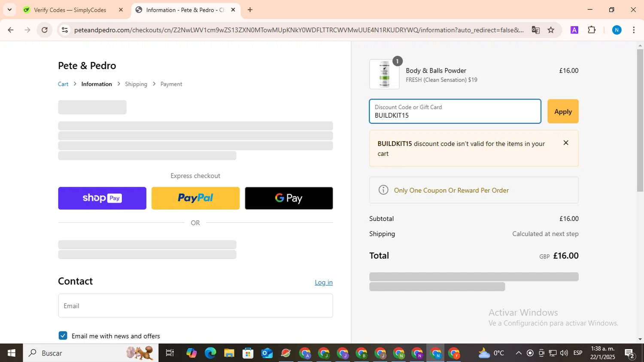Open Outlook from taskbar
This screenshot has width=644, height=362.
point(267,353)
